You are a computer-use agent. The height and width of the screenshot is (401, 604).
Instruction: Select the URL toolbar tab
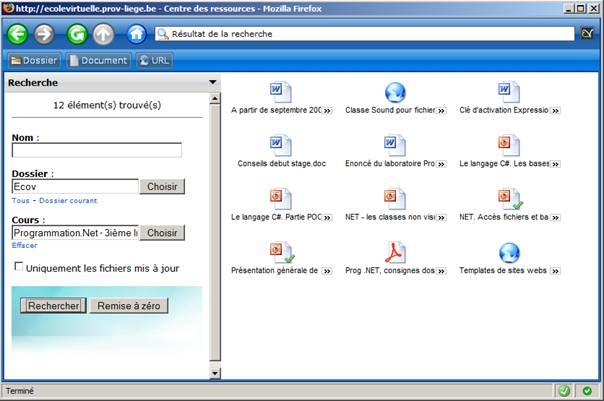[x=155, y=60]
